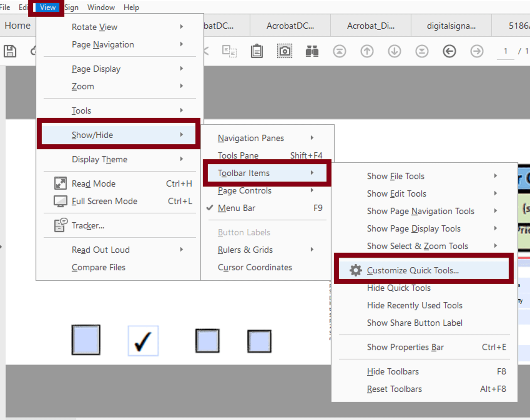The height and width of the screenshot is (420, 530).
Task: Go to next page with the down-arrow icon
Action: pyautogui.click(x=394, y=51)
